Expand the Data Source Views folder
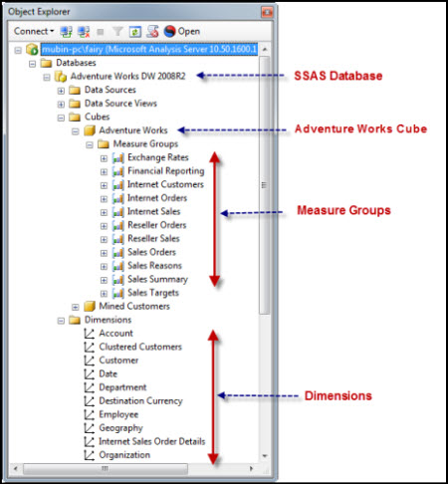This screenshot has width=448, height=484. click(x=61, y=105)
